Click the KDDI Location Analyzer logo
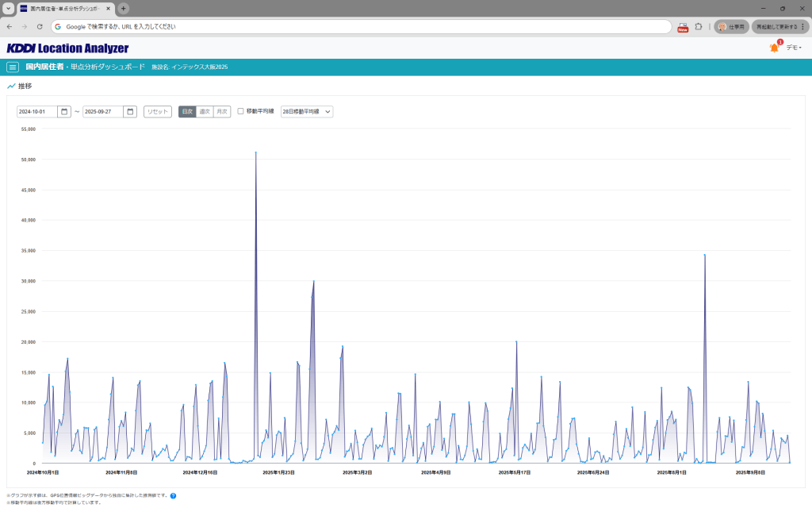This screenshot has width=812, height=508. coord(67,48)
